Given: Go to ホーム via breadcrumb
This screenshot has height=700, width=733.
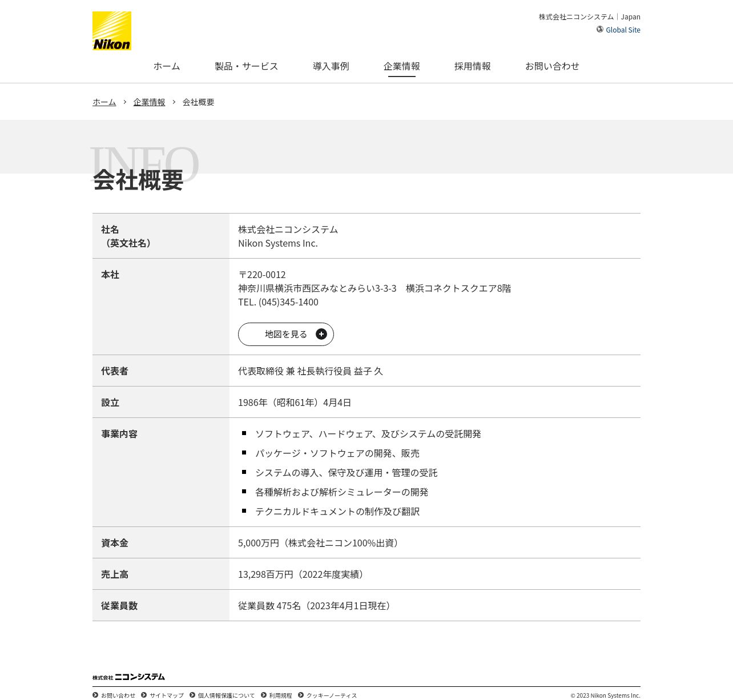Looking at the screenshot, I should pyautogui.click(x=104, y=102).
